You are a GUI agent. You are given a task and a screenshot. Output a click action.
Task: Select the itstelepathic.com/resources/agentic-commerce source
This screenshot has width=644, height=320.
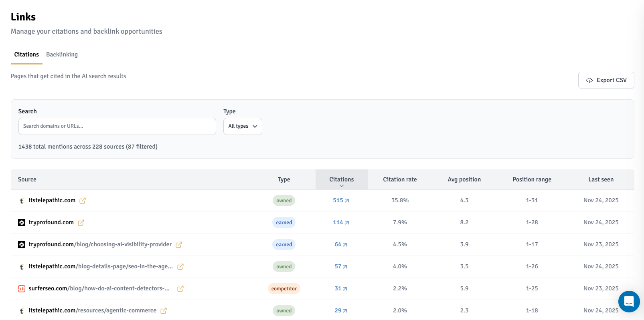(x=93, y=310)
